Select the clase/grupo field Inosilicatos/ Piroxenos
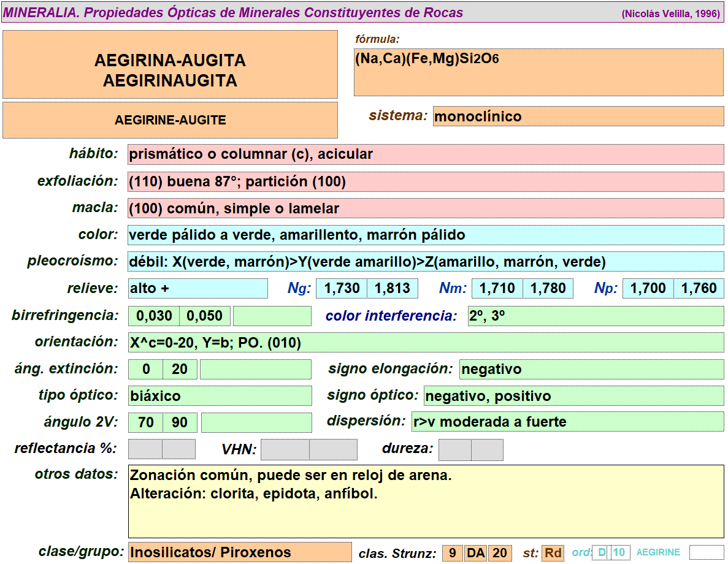728x564 pixels. click(x=239, y=552)
